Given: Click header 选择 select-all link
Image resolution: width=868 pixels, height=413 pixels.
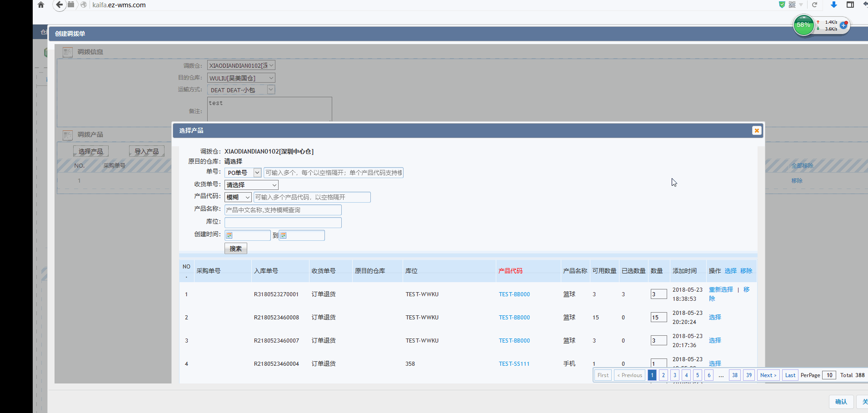Looking at the screenshot, I should click(730, 271).
